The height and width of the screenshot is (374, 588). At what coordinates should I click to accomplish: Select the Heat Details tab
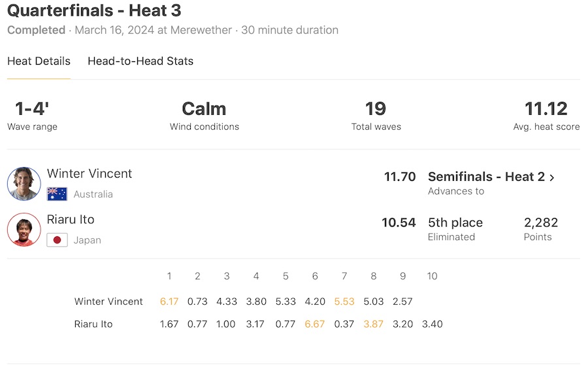[x=39, y=61]
